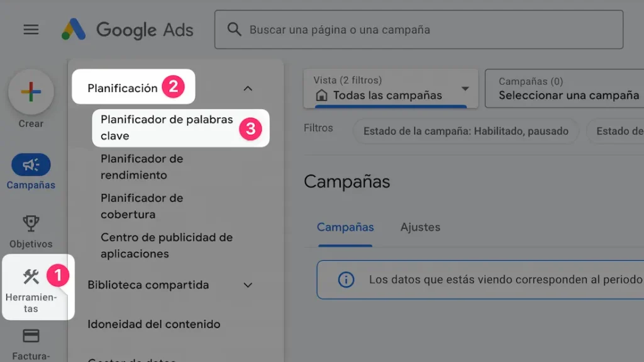Click the Estado de la campaña filter chip
This screenshot has height=362, width=644.
tap(465, 132)
